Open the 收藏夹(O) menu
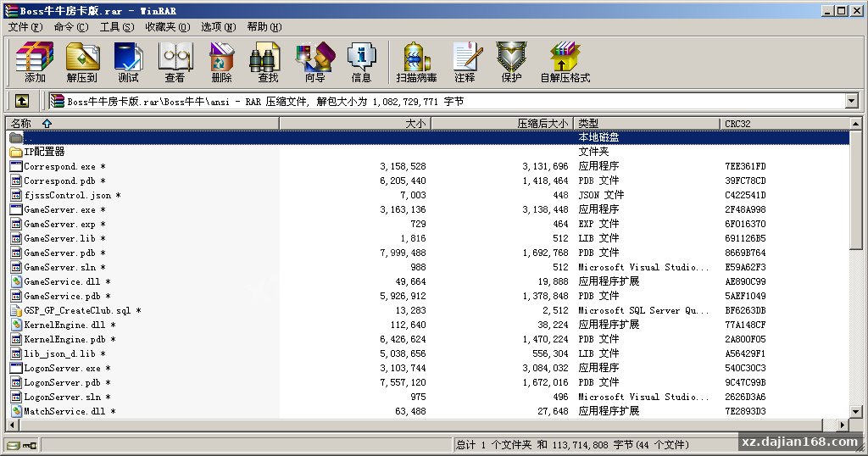868x456 pixels. (168, 27)
